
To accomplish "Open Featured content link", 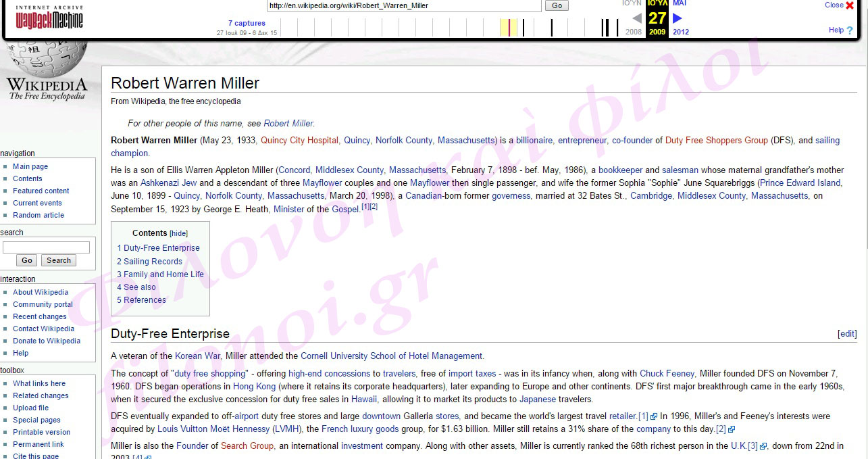I will (41, 191).
